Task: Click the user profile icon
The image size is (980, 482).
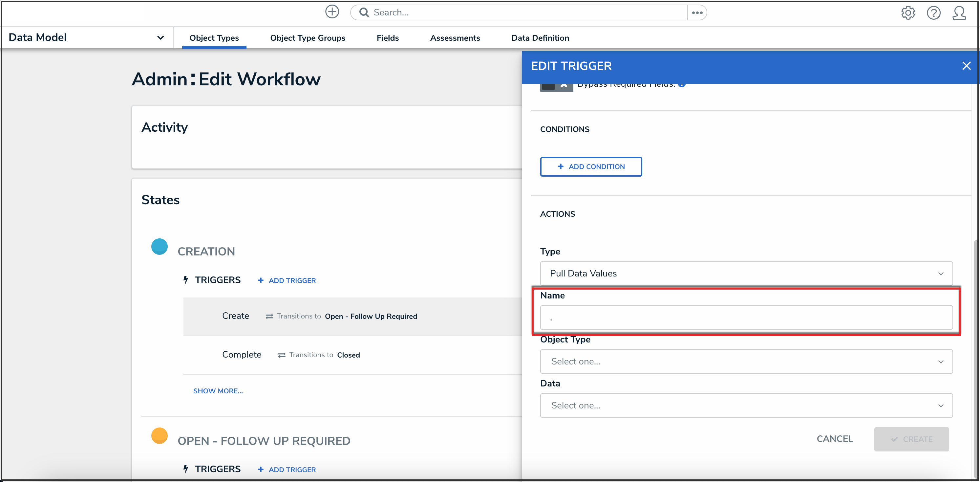Action: pos(959,12)
